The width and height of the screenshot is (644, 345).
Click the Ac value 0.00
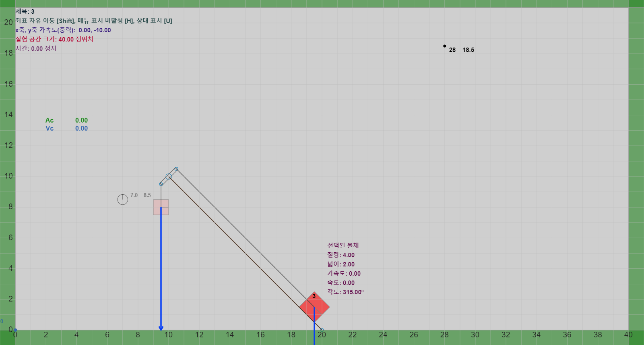(81, 120)
